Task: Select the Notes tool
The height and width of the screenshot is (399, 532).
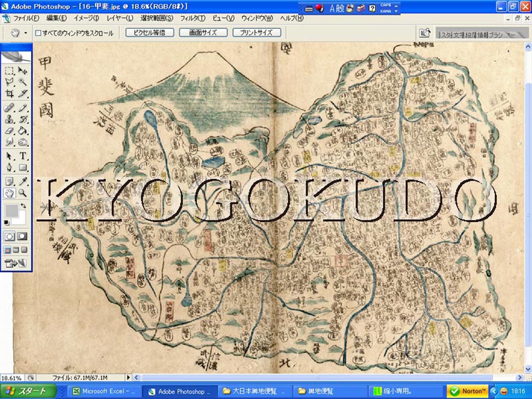Action: pyautogui.click(x=9, y=182)
